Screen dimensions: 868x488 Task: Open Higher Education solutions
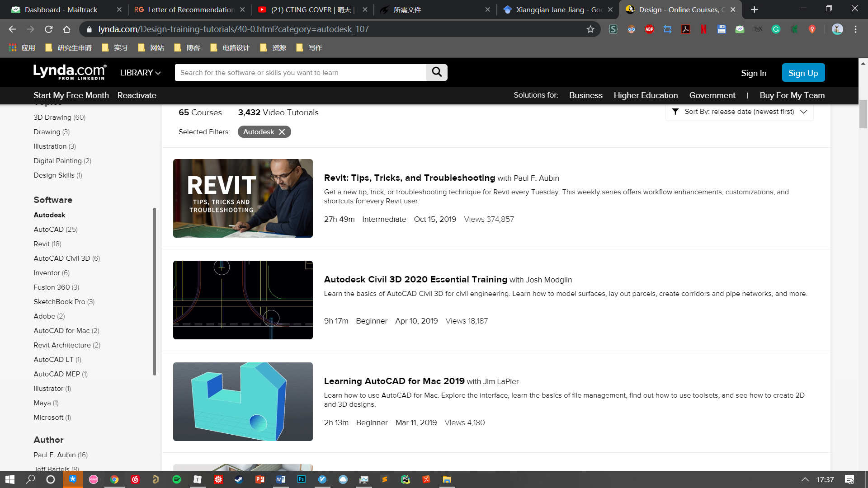click(646, 95)
